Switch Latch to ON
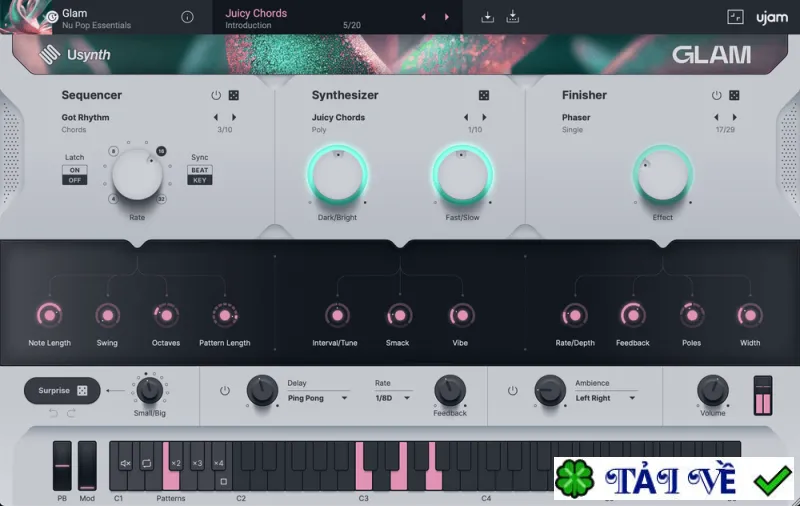Viewport: 800px width, 506px height. [x=74, y=170]
